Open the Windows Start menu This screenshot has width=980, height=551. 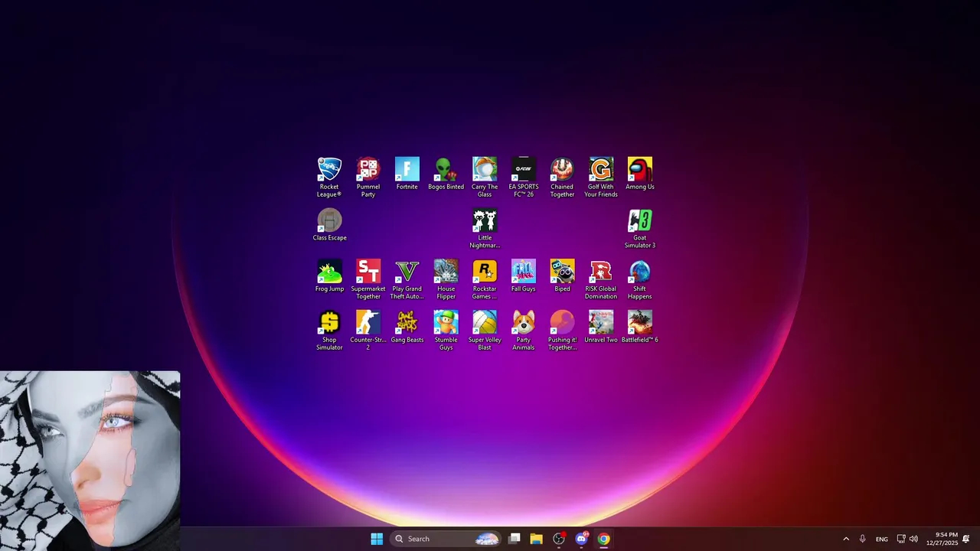tap(377, 539)
